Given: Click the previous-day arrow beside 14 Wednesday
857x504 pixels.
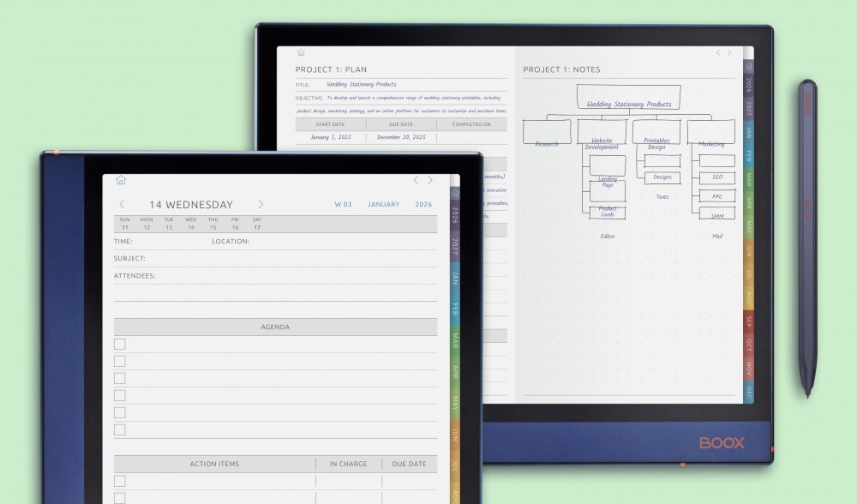Looking at the screenshot, I should point(123,204).
